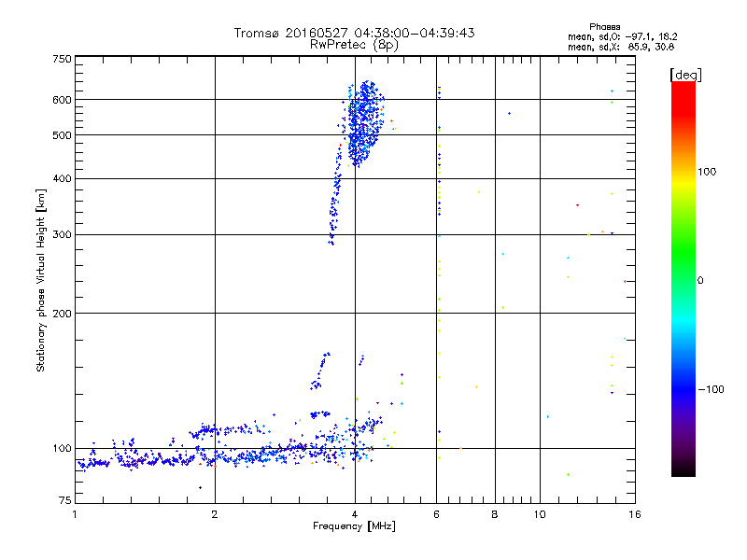This screenshot has height=560, width=747.
Task: Click the x-axis tick label '1'
Action: (x=75, y=514)
